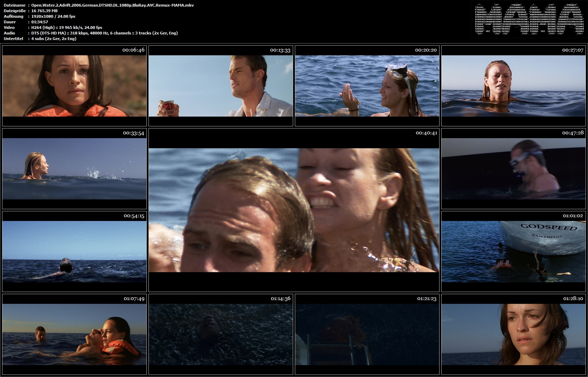Click the frame stamped 00:27:07
This screenshot has height=377, width=588.
click(x=513, y=86)
